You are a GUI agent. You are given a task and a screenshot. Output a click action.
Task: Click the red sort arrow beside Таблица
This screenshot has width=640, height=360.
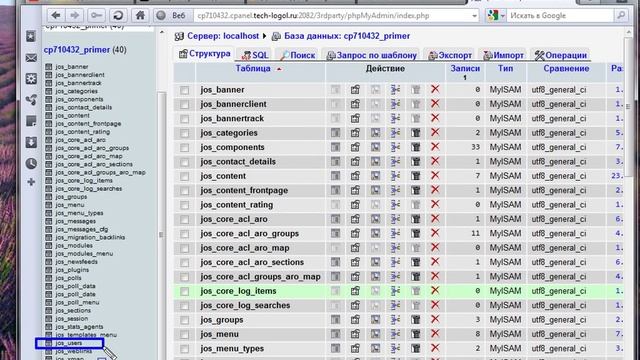(x=279, y=69)
